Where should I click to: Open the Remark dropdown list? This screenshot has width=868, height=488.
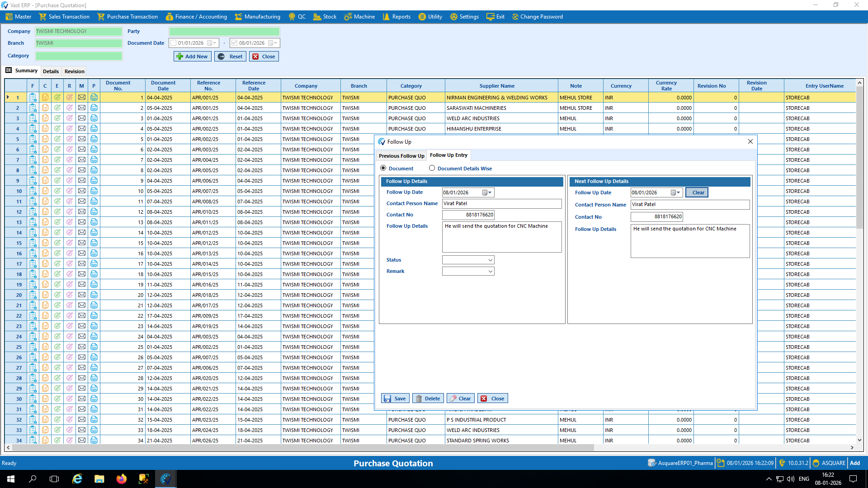(490, 271)
